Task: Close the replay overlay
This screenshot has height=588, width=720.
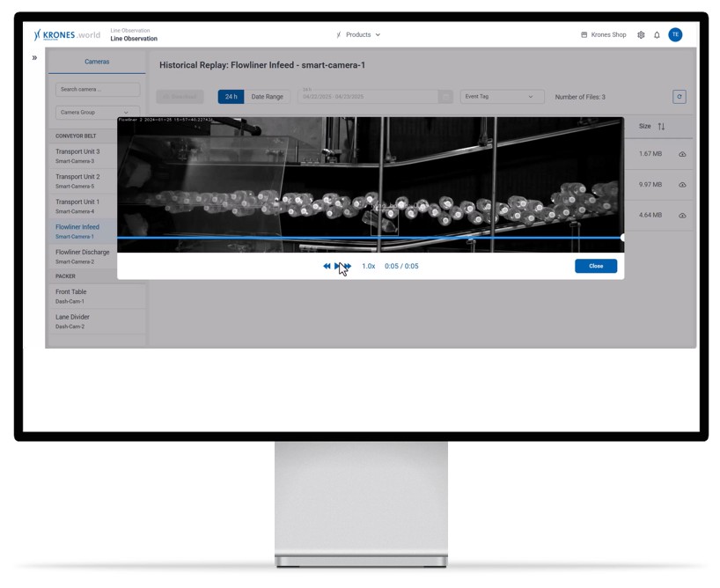Action: (596, 265)
